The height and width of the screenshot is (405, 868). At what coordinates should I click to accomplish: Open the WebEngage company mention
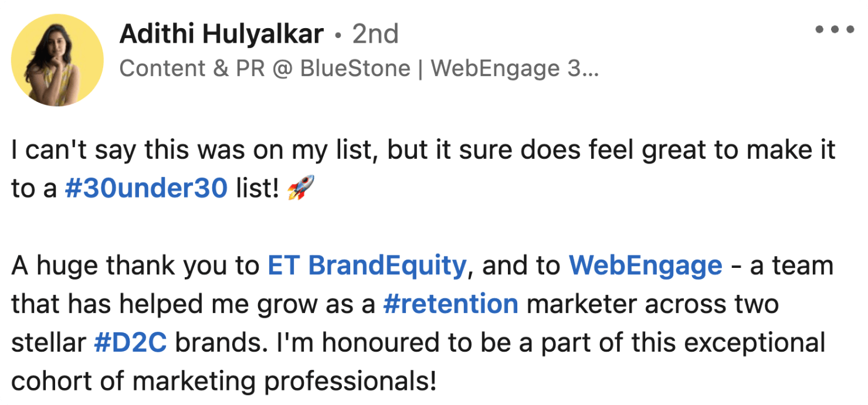tap(645, 266)
